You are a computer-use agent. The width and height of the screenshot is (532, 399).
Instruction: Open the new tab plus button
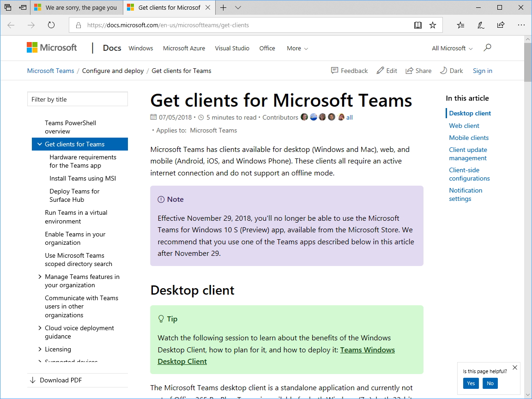tap(224, 7)
